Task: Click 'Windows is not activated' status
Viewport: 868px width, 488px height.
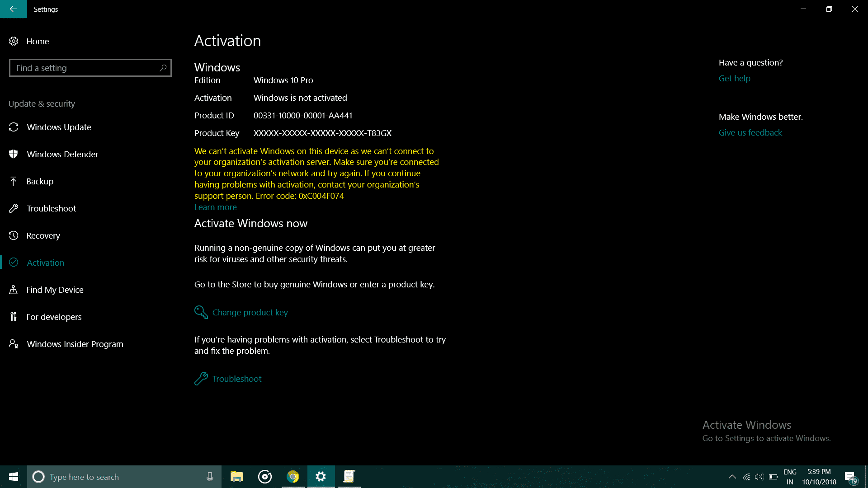Action: [x=300, y=98]
